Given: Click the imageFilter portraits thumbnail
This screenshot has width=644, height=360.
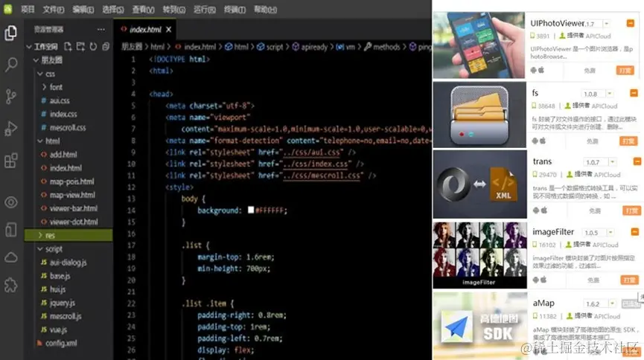Looking at the screenshot, I should click(x=479, y=255).
